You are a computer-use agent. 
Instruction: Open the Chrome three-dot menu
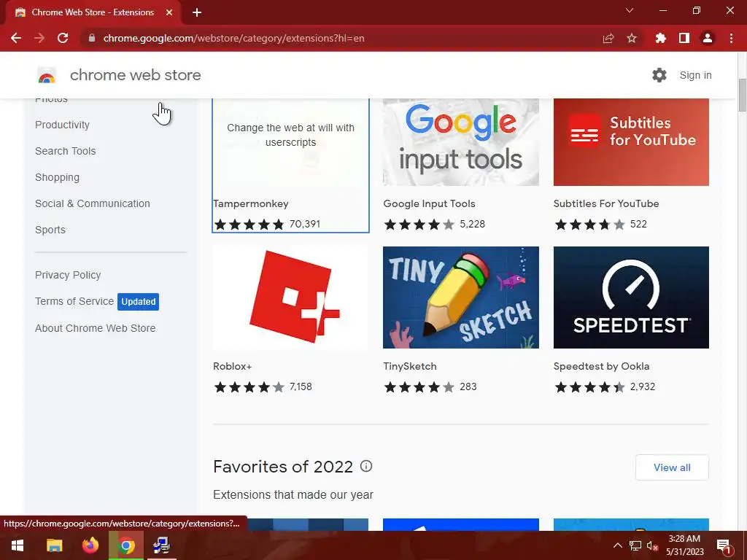pyautogui.click(x=731, y=38)
